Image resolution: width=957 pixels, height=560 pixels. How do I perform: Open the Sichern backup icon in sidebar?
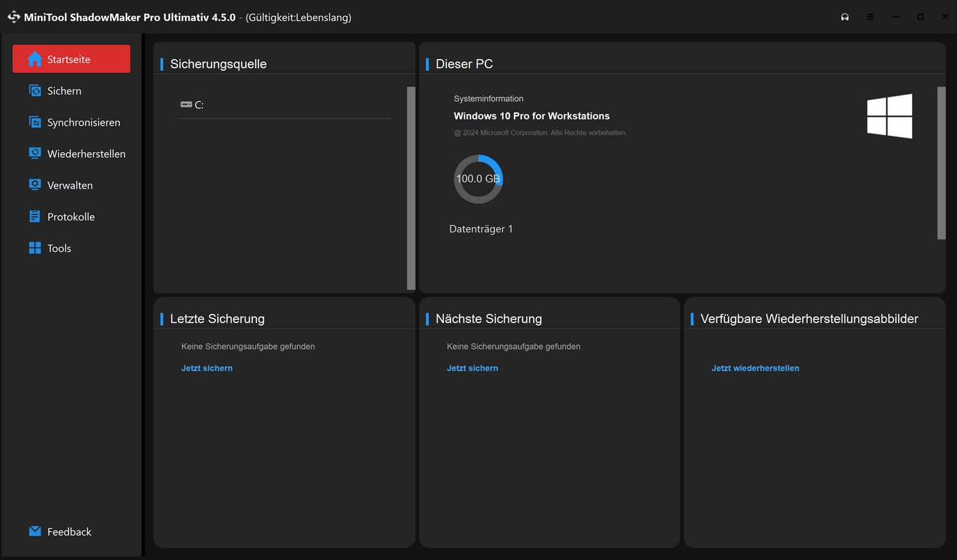(35, 91)
